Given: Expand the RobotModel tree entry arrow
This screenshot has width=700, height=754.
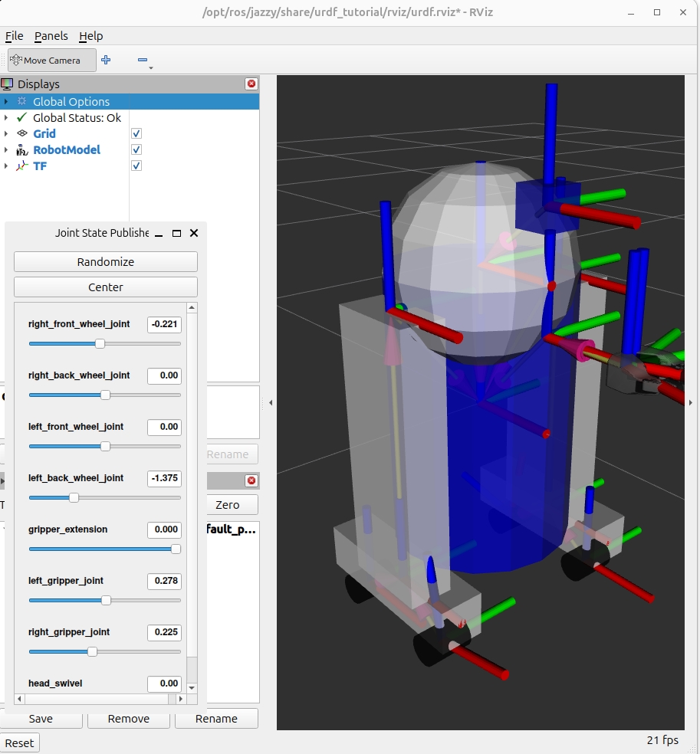Looking at the screenshot, I should [x=6, y=150].
